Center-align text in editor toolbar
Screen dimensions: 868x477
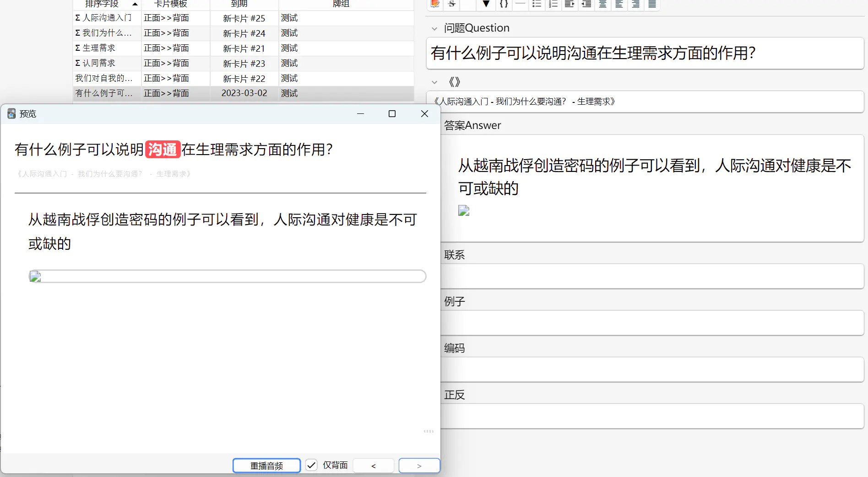(602, 4)
